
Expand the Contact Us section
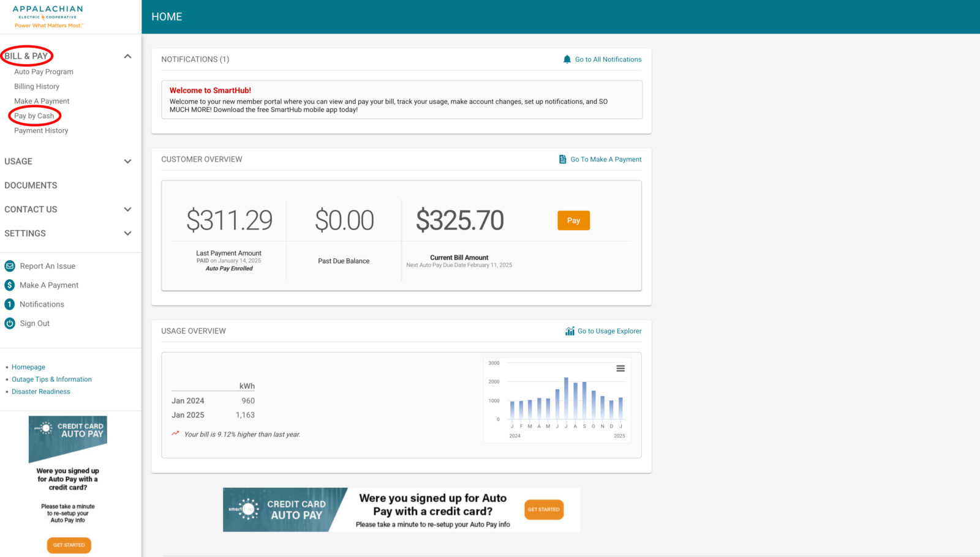127,209
